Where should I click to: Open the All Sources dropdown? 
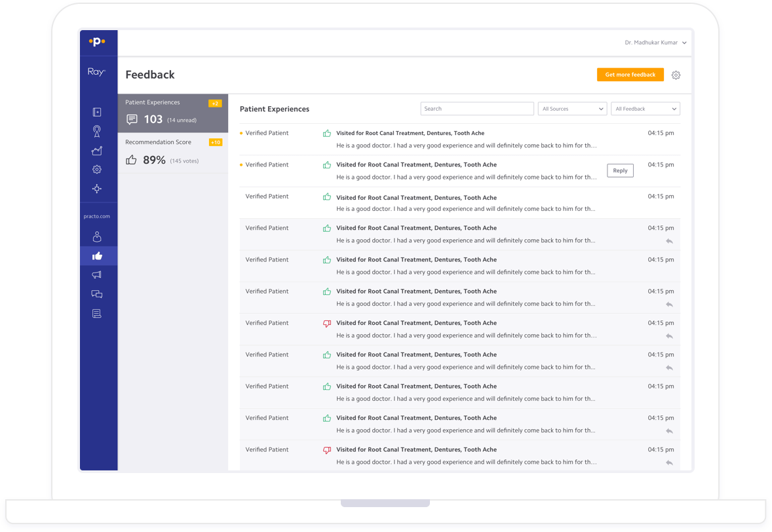572,108
